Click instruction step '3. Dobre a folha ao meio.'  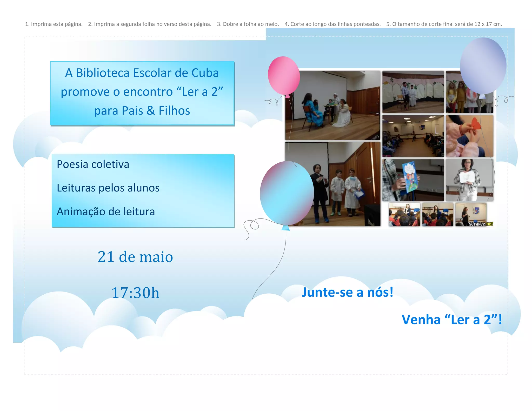coord(248,24)
